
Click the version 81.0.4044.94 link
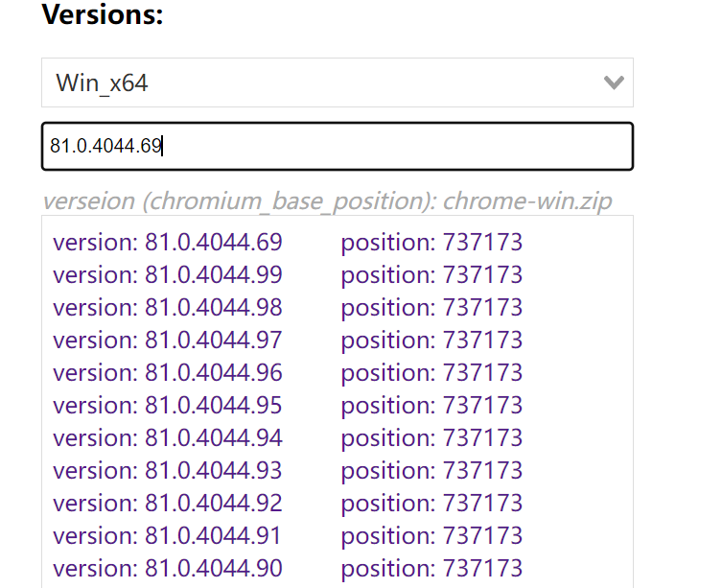tap(168, 437)
